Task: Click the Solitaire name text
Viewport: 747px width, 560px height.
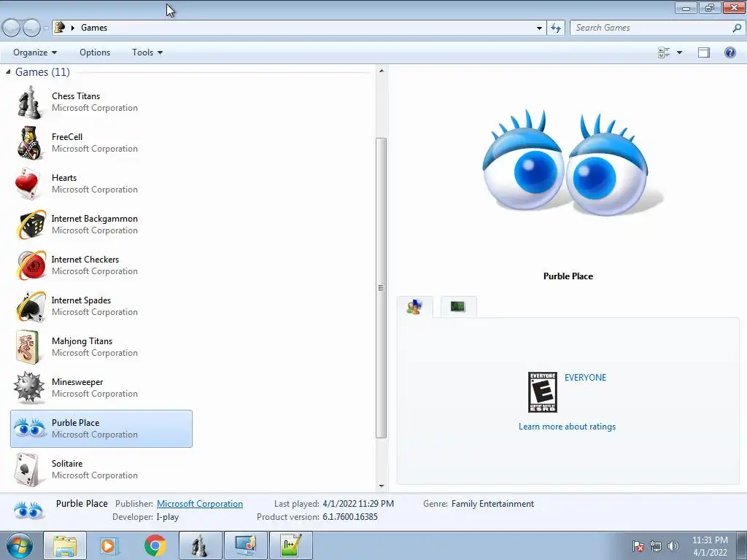Action: click(x=67, y=463)
